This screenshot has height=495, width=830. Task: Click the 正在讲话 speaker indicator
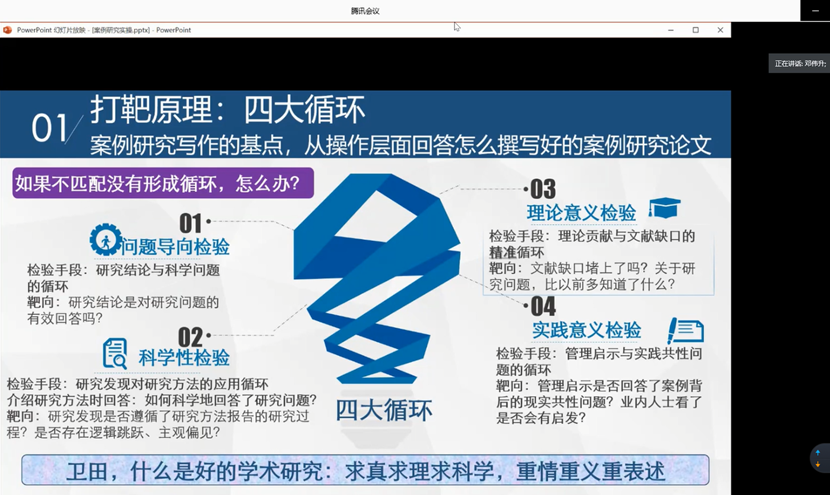[x=799, y=63]
